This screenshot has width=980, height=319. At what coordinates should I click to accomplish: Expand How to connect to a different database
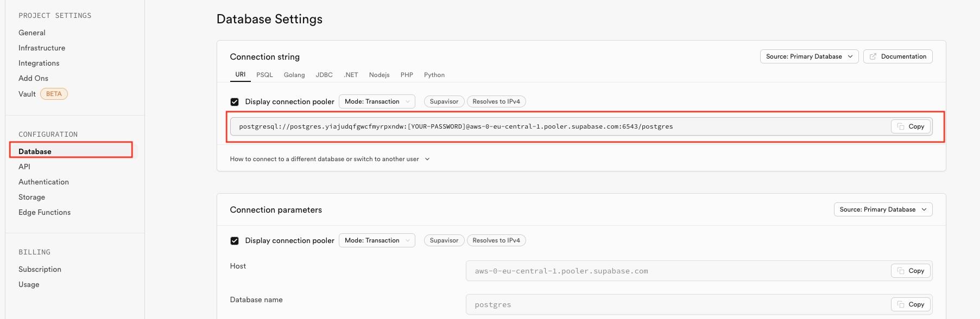[330, 159]
